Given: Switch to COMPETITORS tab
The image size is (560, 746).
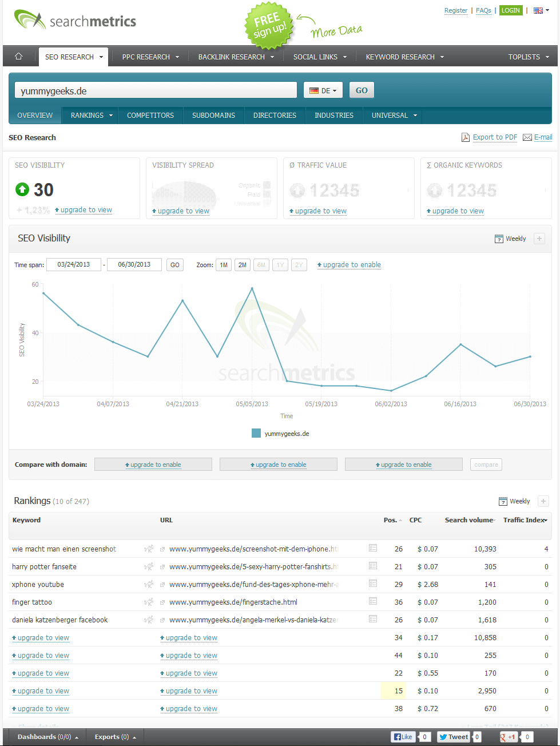Looking at the screenshot, I should [150, 116].
